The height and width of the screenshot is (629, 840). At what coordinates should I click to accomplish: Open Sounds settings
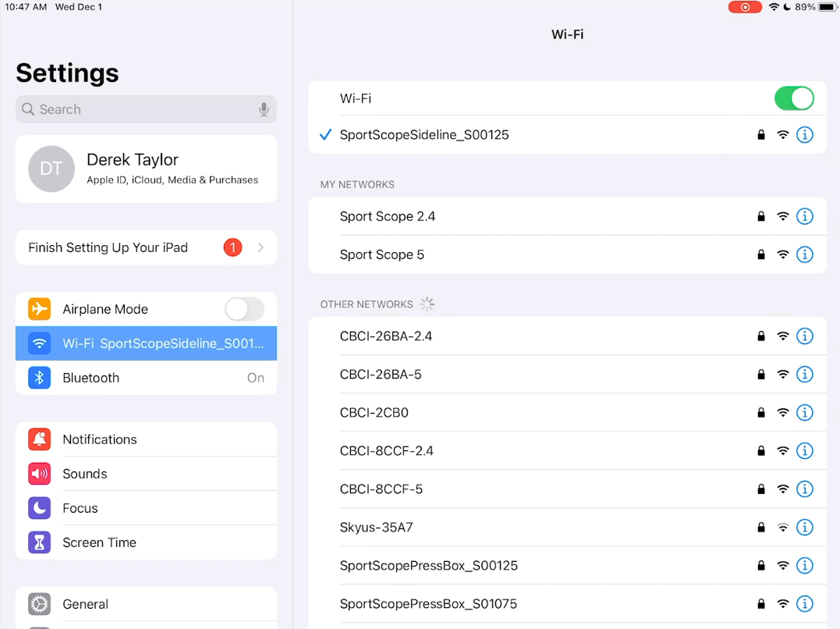(x=147, y=474)
